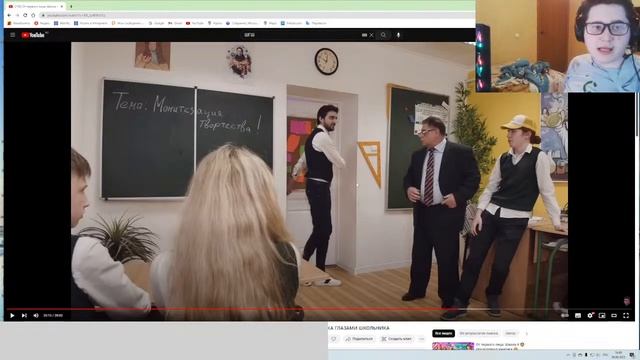Select the Все видео filter chip
640x360 pixels.
click(x=443, y=333)
